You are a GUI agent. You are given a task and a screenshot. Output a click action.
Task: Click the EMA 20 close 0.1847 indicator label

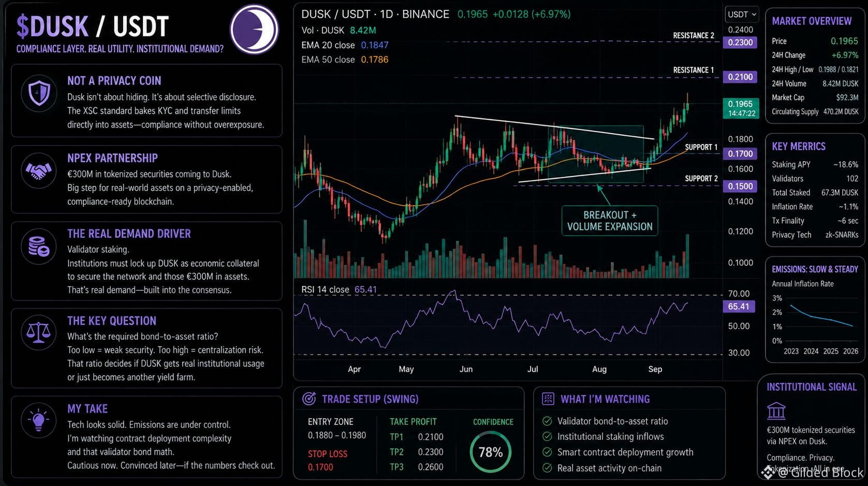[x=345, y=45]
